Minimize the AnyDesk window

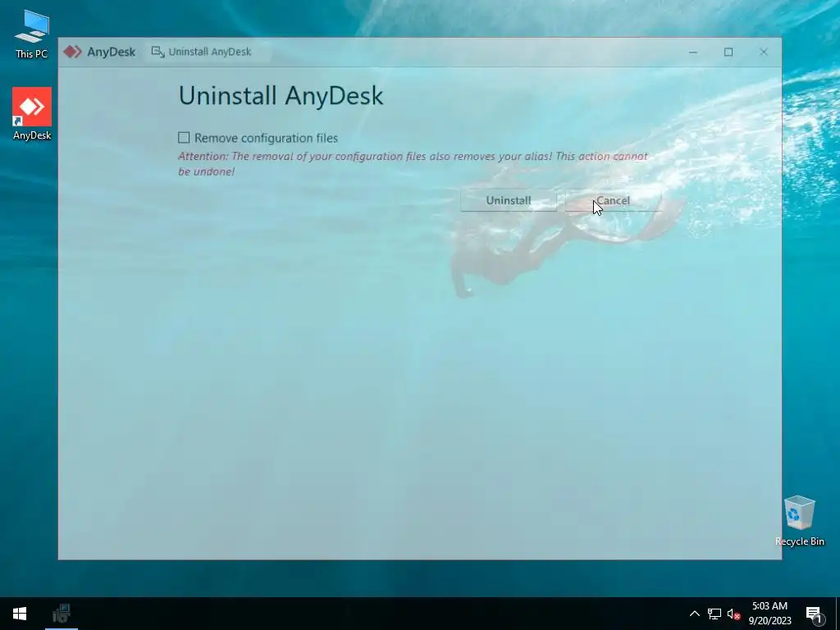(x=693, y=52)
